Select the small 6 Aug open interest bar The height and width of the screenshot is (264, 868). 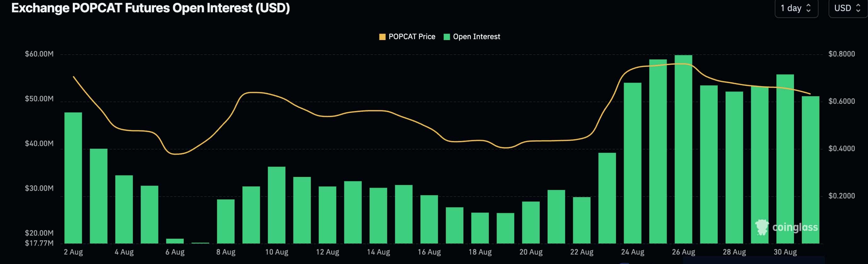175,241
